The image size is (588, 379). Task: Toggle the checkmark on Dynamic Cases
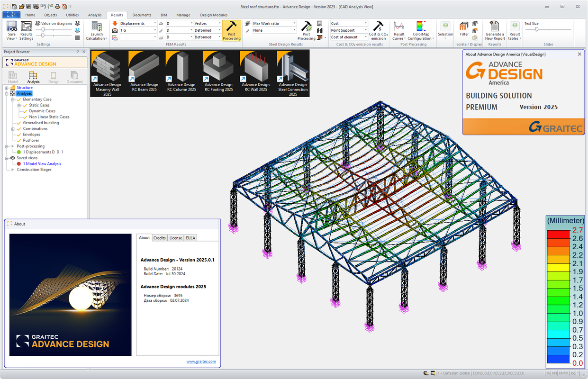(x=25, y=111)
